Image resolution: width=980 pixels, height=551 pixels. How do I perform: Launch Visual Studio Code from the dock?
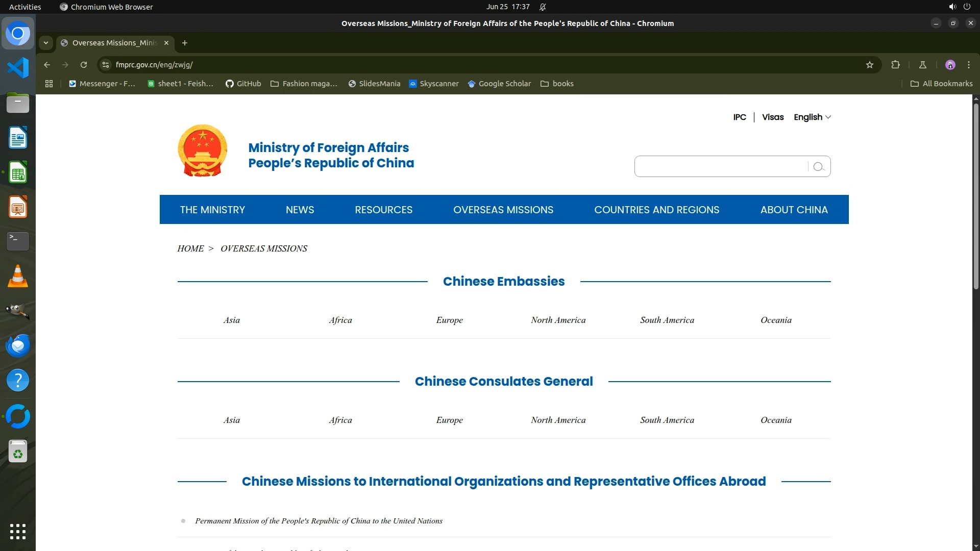pos(18,68)
